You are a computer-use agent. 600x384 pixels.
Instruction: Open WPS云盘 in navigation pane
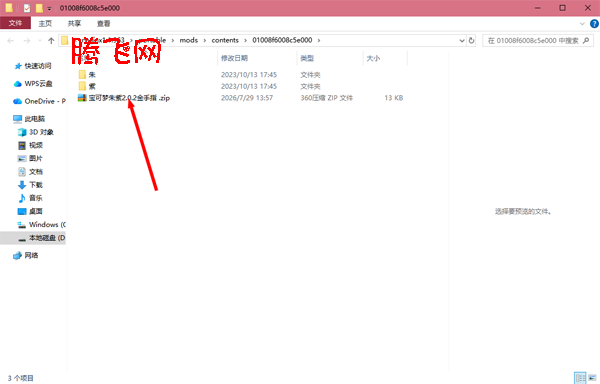(33, 84)
